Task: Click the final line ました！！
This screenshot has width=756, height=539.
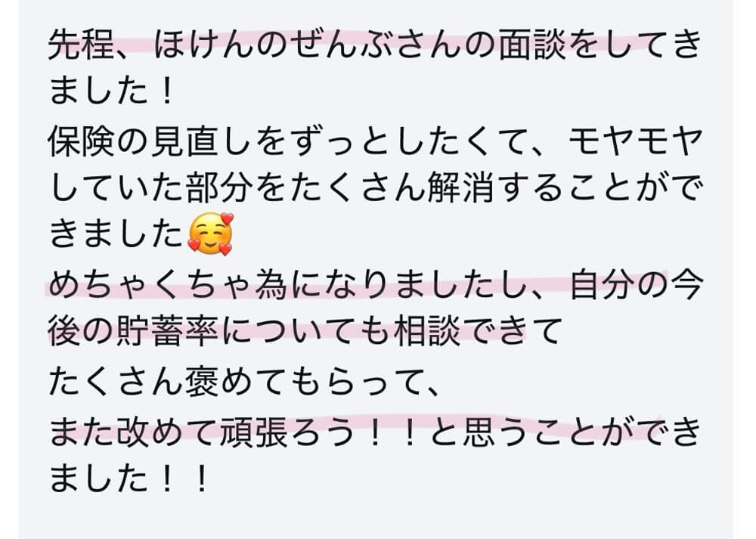Action: point(129,477)
